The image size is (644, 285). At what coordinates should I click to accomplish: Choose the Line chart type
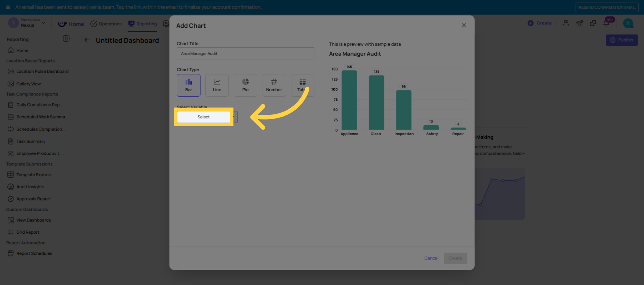coord(217,85)
